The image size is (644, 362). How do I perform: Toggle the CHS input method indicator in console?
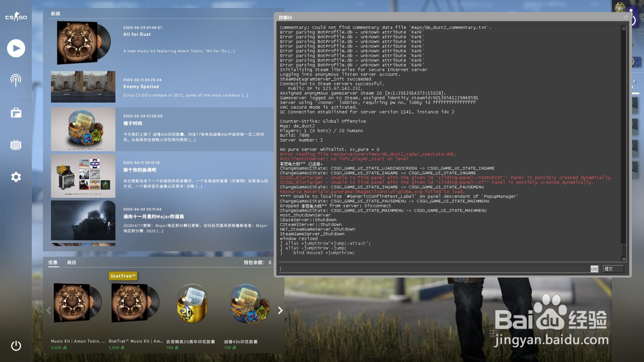(x=594, y=269)
